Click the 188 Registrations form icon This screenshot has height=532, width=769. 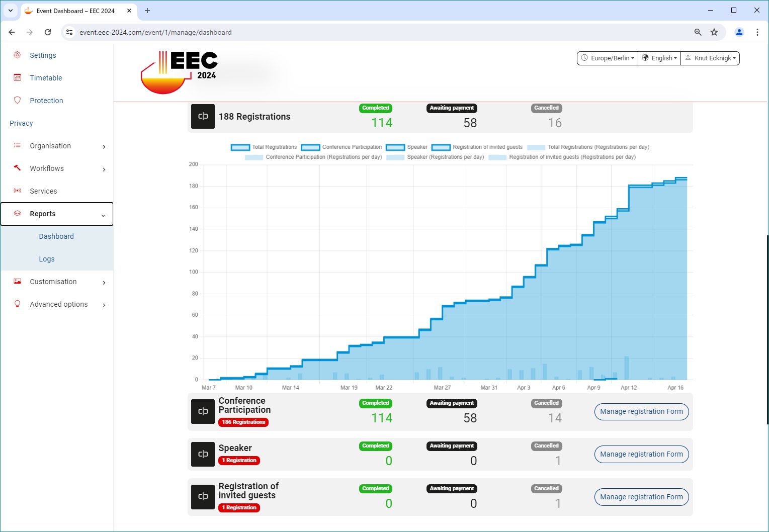203,117
